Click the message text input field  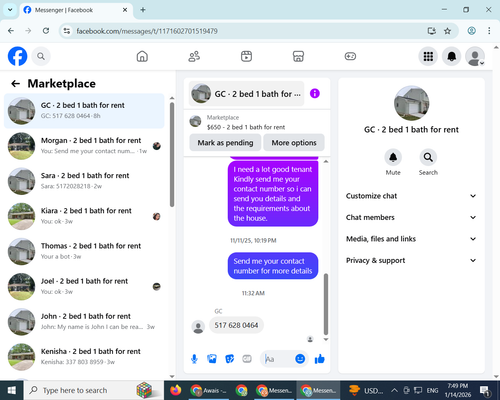click(x=279, y=359)
